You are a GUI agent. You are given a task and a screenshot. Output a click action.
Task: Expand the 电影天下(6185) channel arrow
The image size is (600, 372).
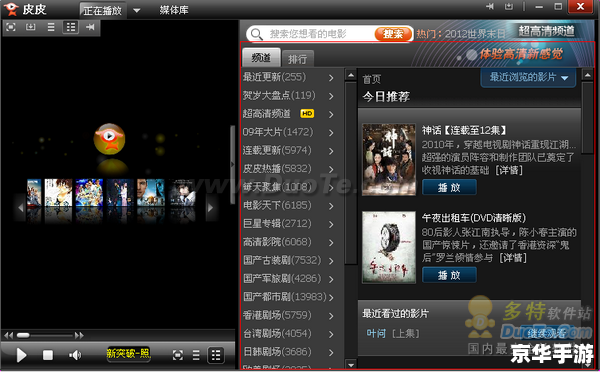point(331,206)
